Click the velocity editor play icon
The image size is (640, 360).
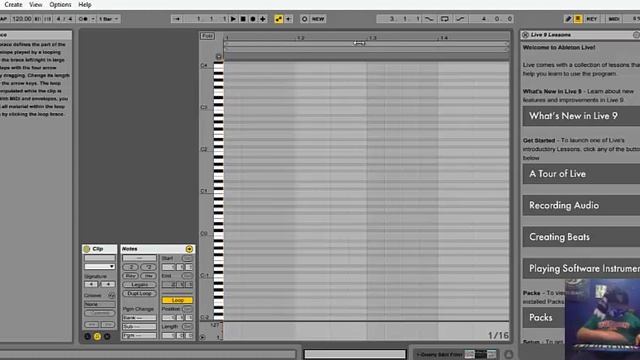pos(203,337)
